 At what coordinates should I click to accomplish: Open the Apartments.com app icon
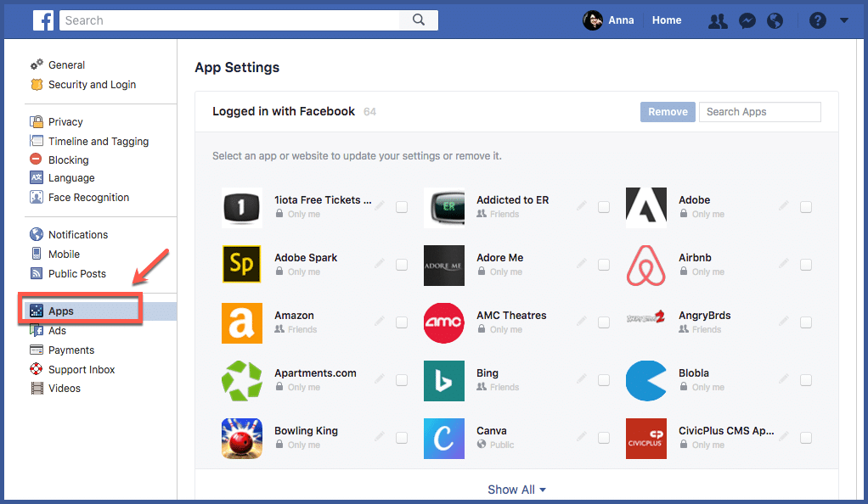(242, 381)
